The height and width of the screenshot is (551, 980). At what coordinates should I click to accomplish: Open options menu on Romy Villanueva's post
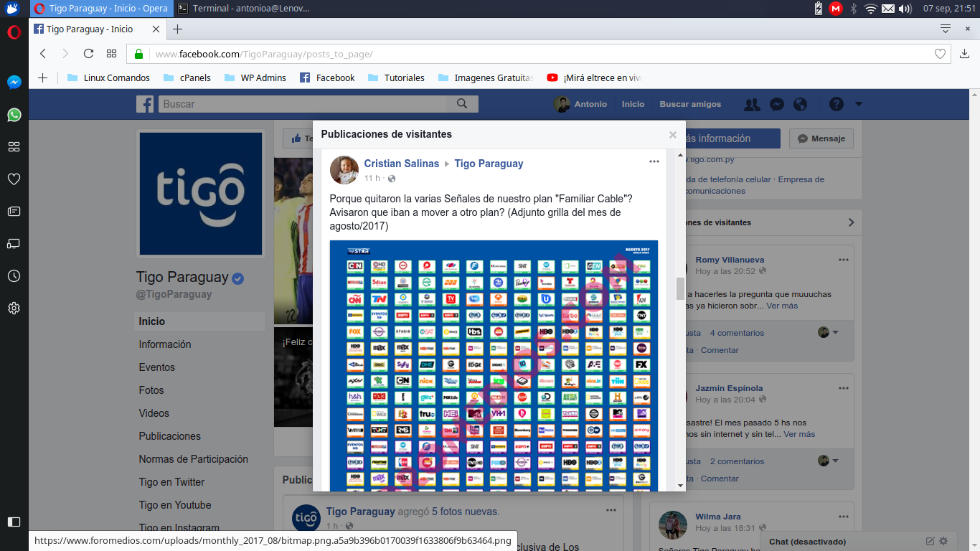pyautogui.click(x=844, y=260)
